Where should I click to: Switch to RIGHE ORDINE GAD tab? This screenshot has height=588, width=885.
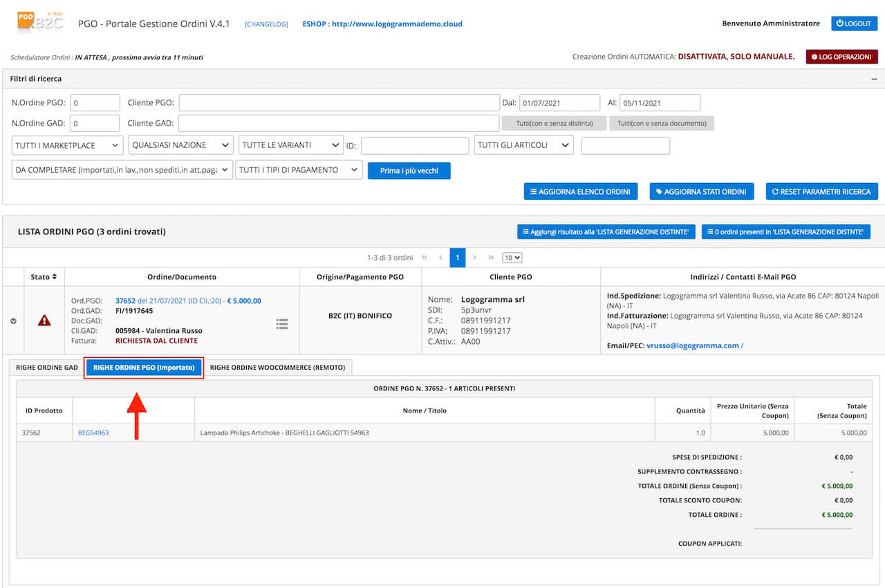[47, 368]
